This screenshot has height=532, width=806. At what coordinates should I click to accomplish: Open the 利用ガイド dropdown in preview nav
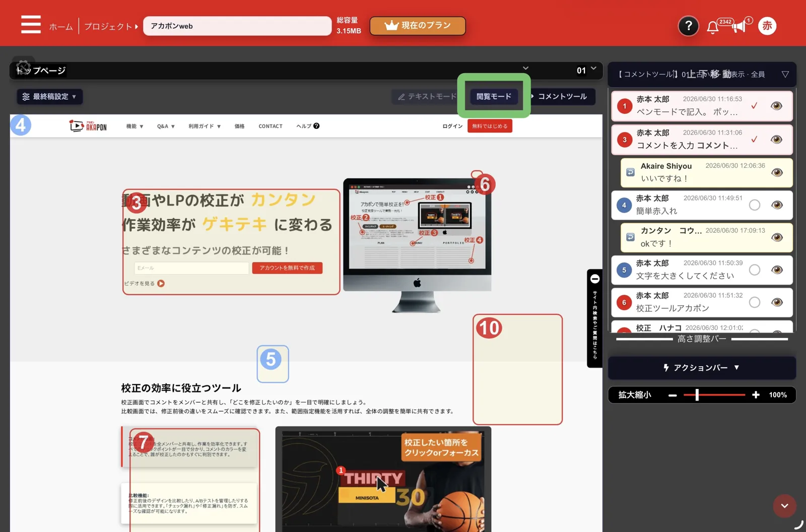205,126
